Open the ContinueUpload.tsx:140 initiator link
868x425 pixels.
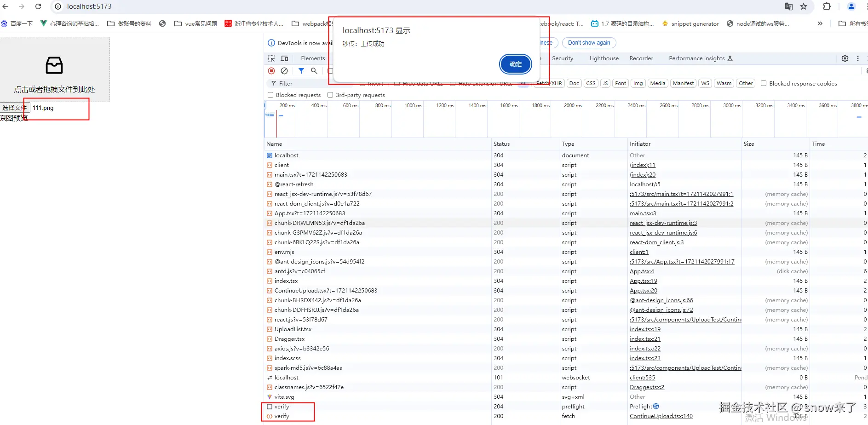pyautogui.click(x=661, y=416)
